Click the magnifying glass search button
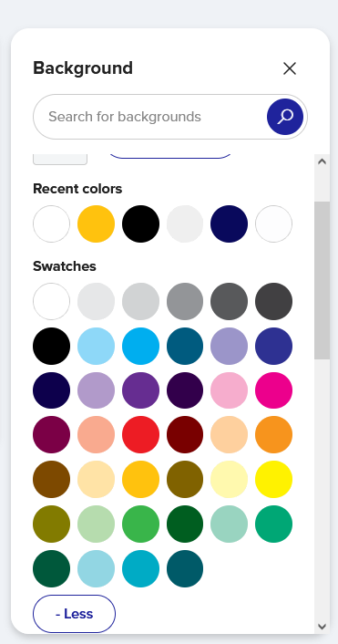This screenshot has width=338, height=644. 285,117
